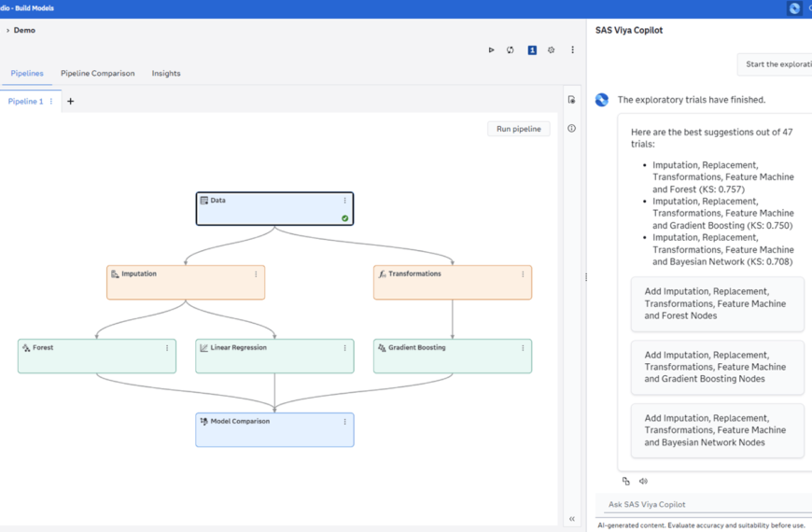Click the green check status on the Data node
Screen dimensions: 812x532
coord(345,218)
